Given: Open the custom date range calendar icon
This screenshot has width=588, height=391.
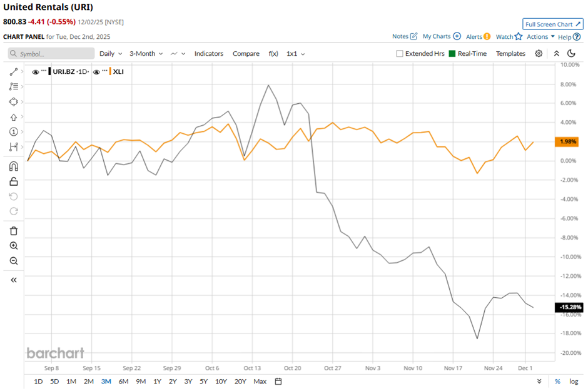Looking at the screenshot, I should point(278,381).
